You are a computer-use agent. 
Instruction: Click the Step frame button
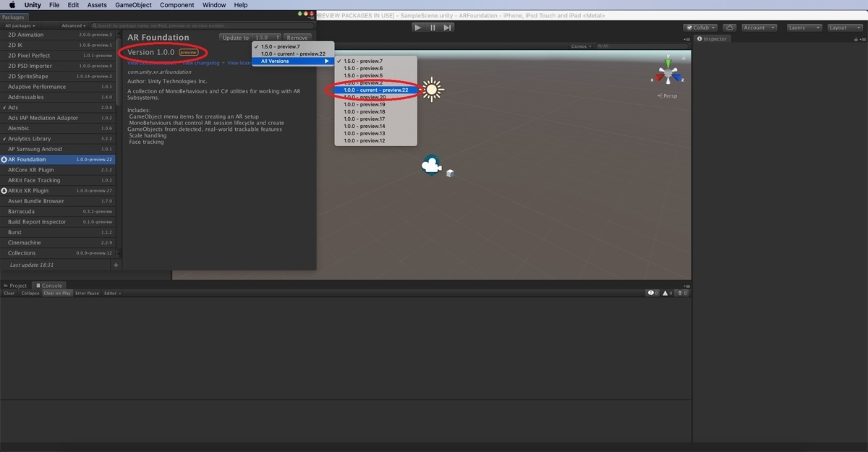pyautogui.click(x=448, y=27)
